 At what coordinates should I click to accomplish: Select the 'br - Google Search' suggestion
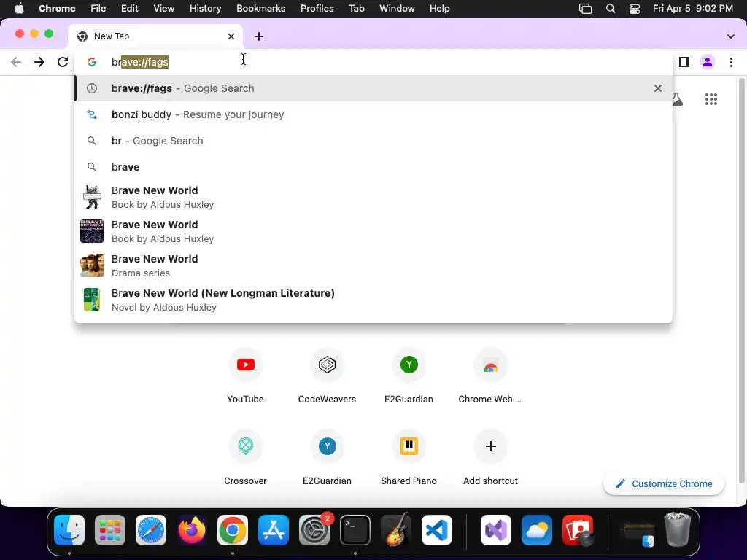coord(373,141)
